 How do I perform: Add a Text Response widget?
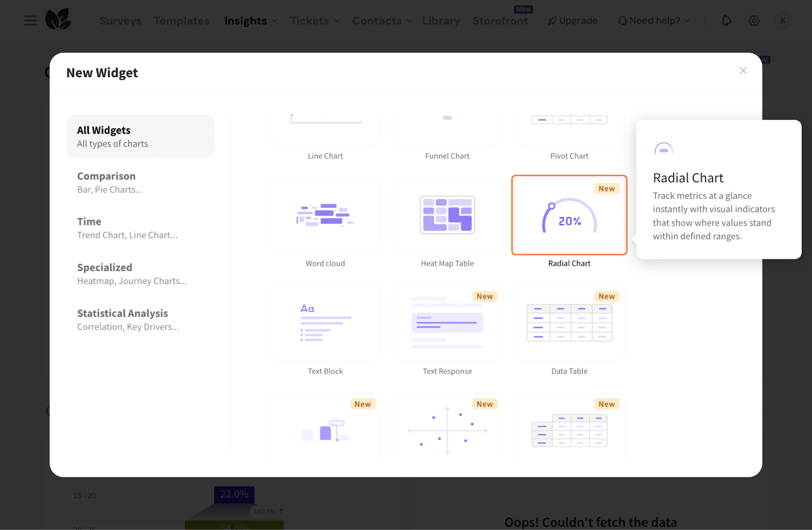[x=447, y=323]
